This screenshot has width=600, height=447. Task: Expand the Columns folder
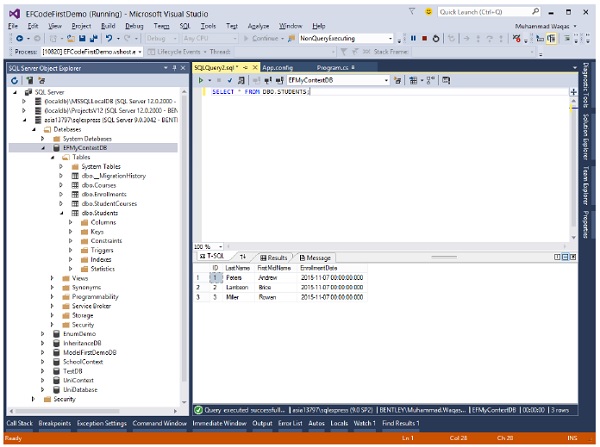pos(70,222)
